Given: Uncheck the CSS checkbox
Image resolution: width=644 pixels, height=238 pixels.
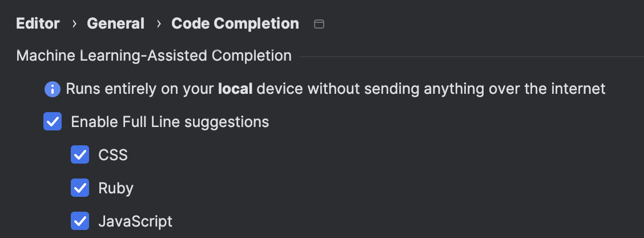Looking at the screenshot, I should pos(80,155).
